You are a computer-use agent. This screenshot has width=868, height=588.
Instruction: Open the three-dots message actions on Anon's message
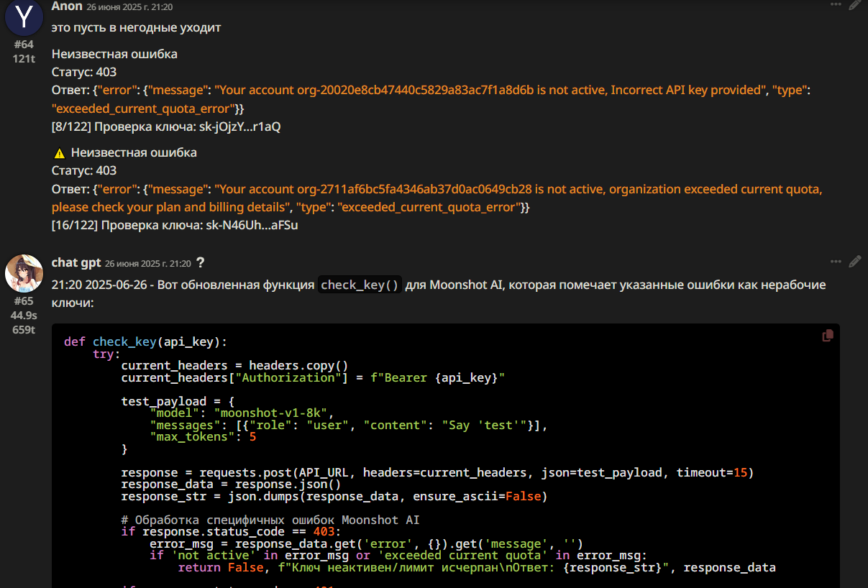click(x=836, y=4)
